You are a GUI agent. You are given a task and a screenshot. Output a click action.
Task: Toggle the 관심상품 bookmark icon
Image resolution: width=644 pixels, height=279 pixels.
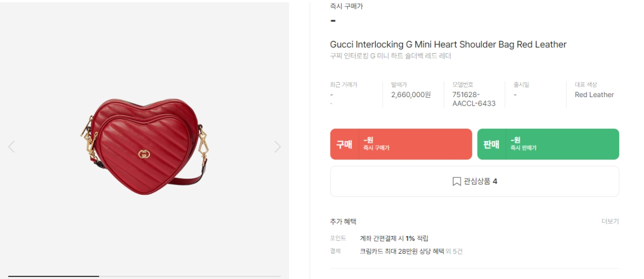pyautogui.click(x=457, y=181)
